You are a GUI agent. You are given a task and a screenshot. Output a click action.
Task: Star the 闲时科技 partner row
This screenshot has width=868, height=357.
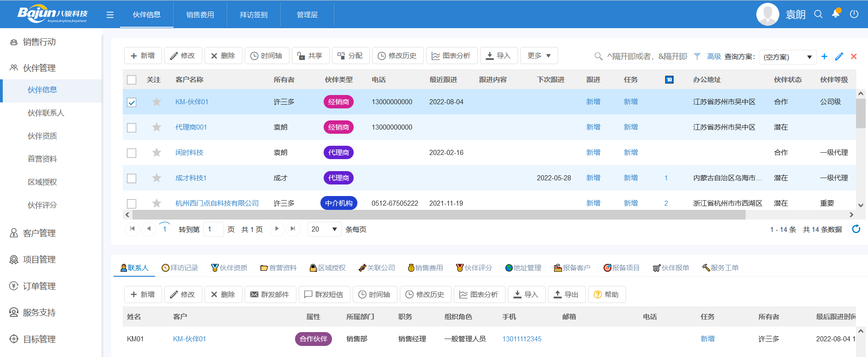[x=157, y=153]
